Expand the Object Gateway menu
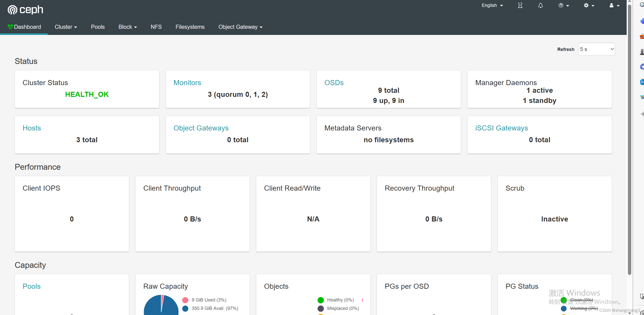The height and width of the screenshot is (315, 644). pos(240,27)
